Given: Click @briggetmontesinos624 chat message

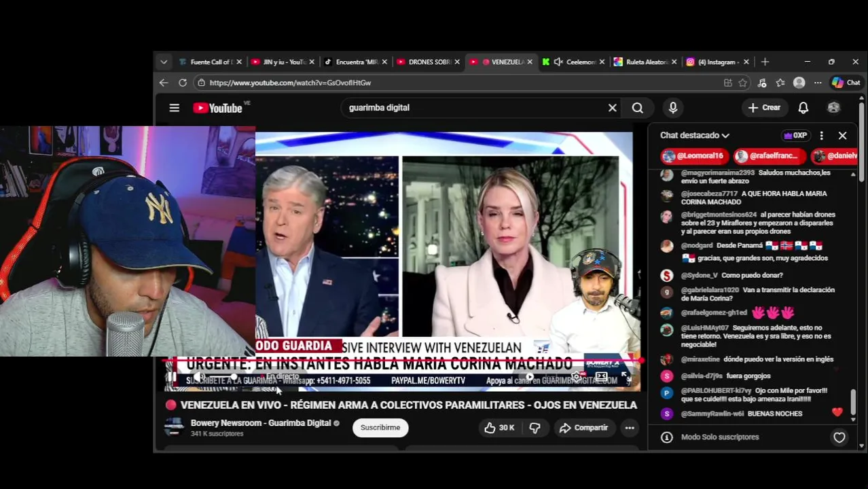Looking at the screenshot, I should pyautogui.click(x=757, y=223).
